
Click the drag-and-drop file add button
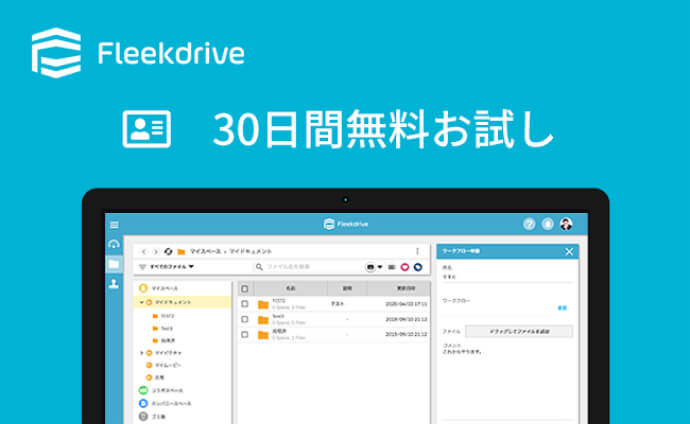[519, 331]
